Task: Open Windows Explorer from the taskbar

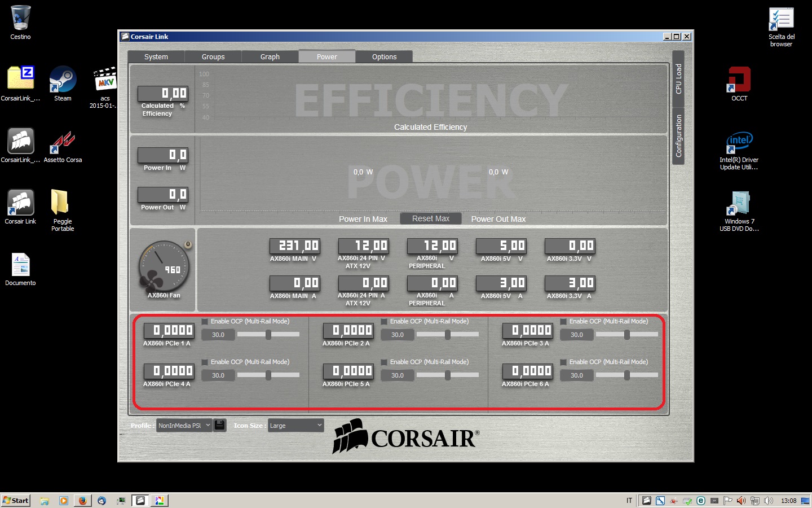Action: (x=45, y=501)
